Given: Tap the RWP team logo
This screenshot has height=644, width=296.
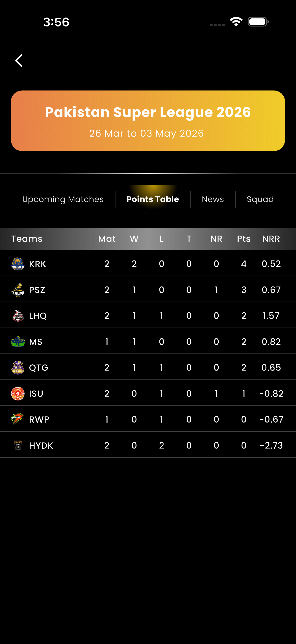Looking at the screenshot, I should [x=17, y=419].
